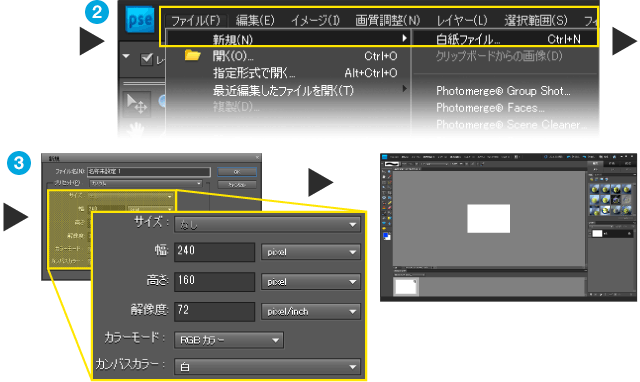This screenshot has width=640, height=382.
Task: Open the カラーモード dropdown RGB カラー
Action: (x=229, y=340)
